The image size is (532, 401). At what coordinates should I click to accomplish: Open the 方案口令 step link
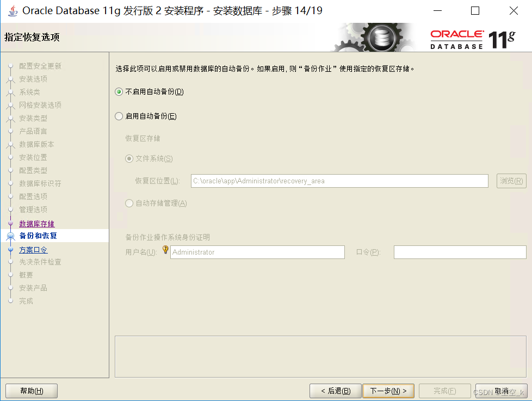[33, 249]
